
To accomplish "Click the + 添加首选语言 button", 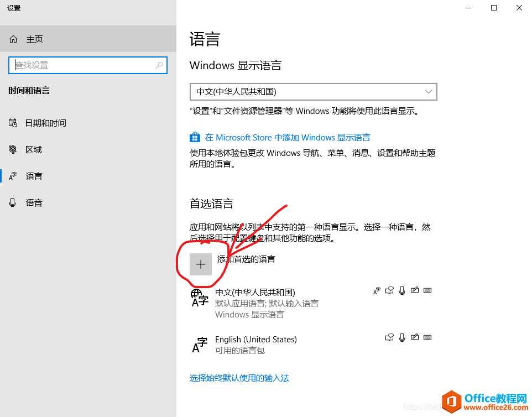I will [200, 264].
